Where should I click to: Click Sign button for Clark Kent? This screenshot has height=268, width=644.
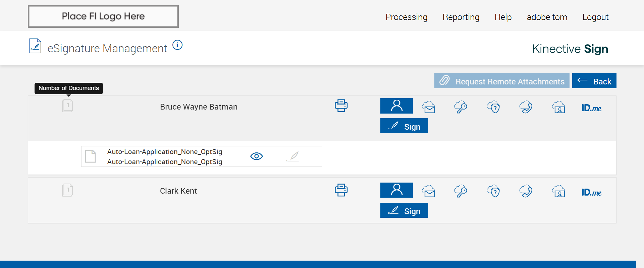[404, 210]
